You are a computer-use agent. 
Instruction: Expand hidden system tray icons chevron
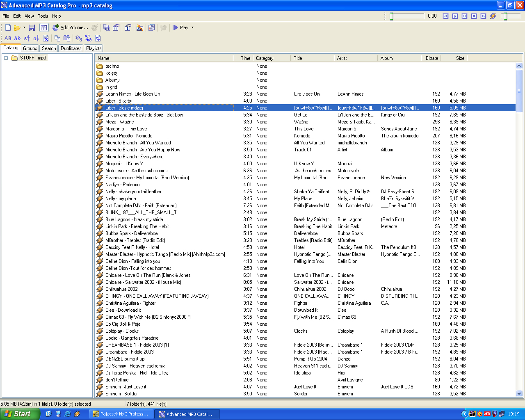[464, 414]
